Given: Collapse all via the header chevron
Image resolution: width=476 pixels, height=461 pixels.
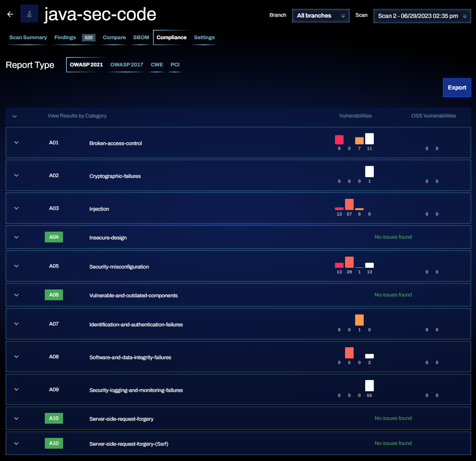Looking at the screenshot, I should [x=15, y=116].
